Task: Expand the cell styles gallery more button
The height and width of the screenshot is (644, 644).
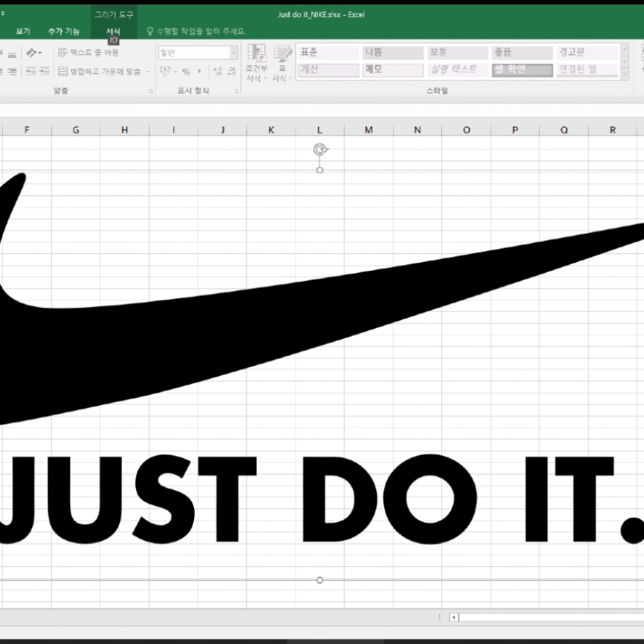Action: point(625,74)
